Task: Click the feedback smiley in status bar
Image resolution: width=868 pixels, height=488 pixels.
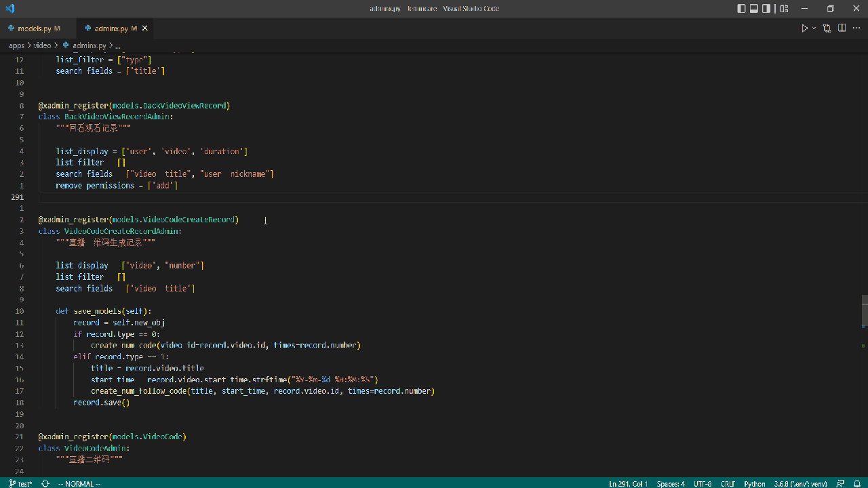Action: (x=840, y=483)
